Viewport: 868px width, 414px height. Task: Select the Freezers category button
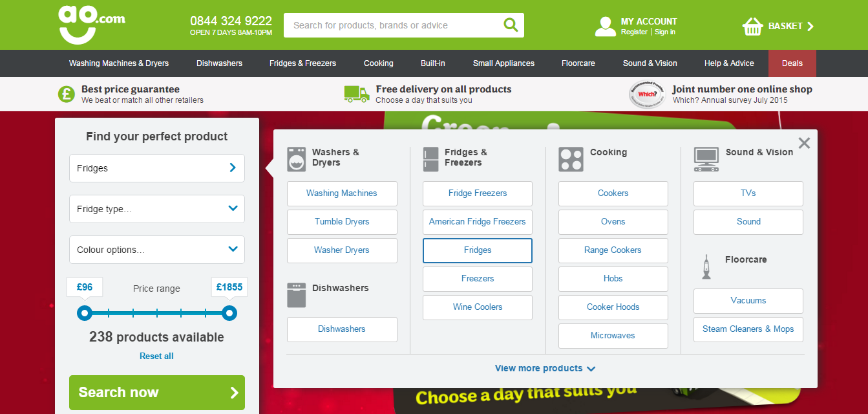coord(478,279)
